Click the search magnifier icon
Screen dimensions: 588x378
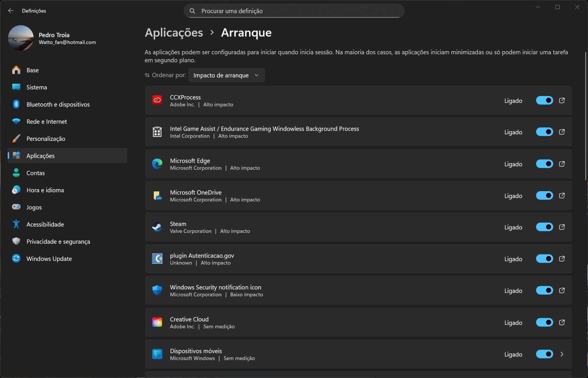(192, 11)
